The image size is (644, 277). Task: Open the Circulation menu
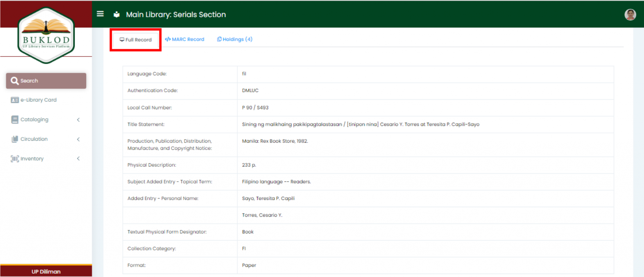click(x=46, y=139)
